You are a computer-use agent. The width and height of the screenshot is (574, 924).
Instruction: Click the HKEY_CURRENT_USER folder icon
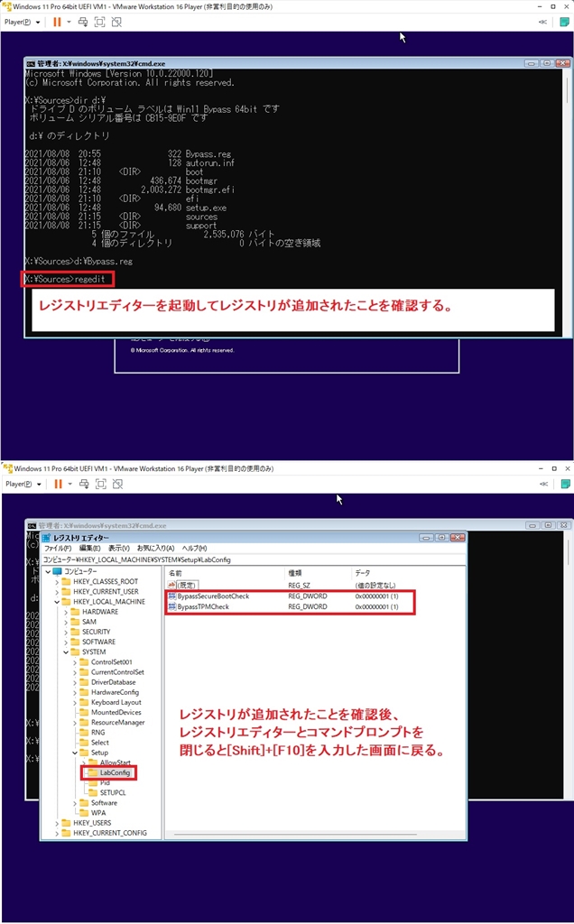[x=66, y=592]
